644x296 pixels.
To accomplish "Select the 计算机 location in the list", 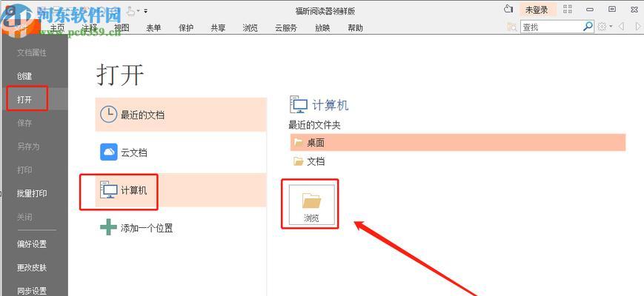I will [181, 190].
